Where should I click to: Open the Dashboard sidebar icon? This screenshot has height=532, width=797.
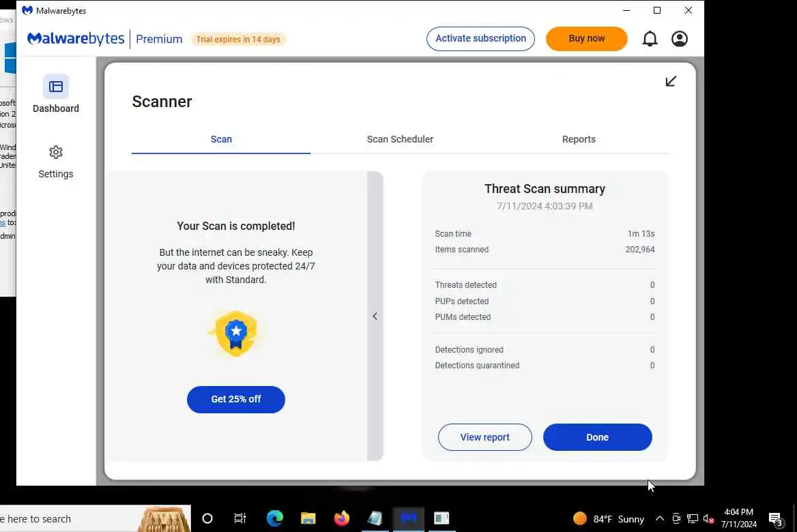(x=56, y=87)
